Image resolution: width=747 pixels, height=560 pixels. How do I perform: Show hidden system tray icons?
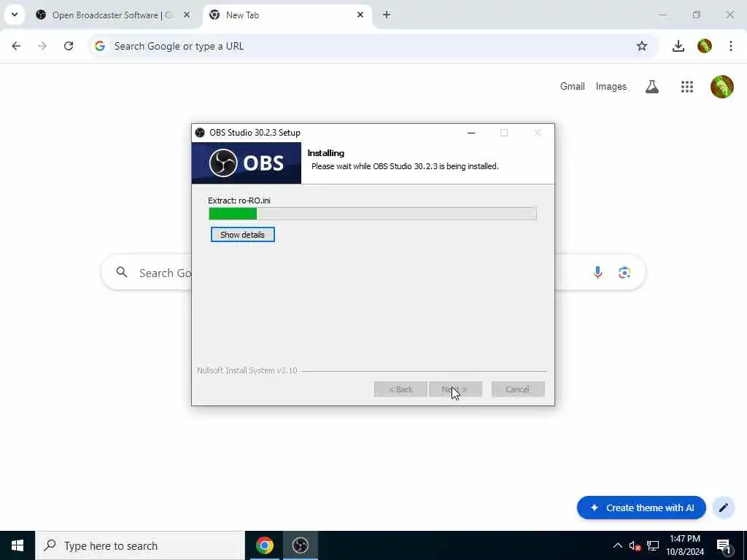617,545
